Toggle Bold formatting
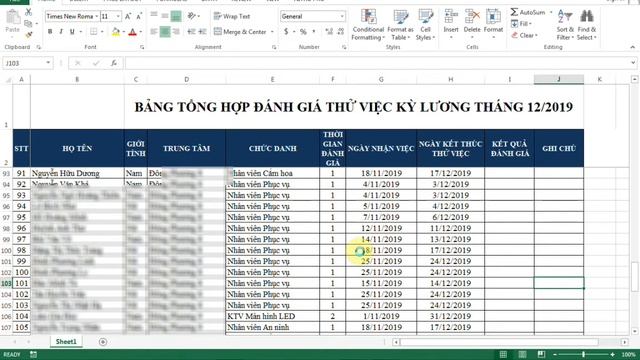The image size is (640, 360). coord(50,31)
